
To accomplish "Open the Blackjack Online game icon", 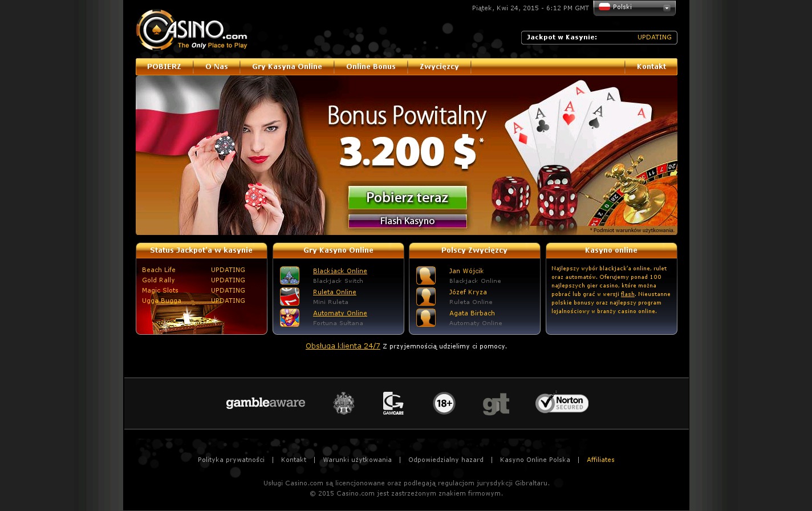I will tap(290, 275).
